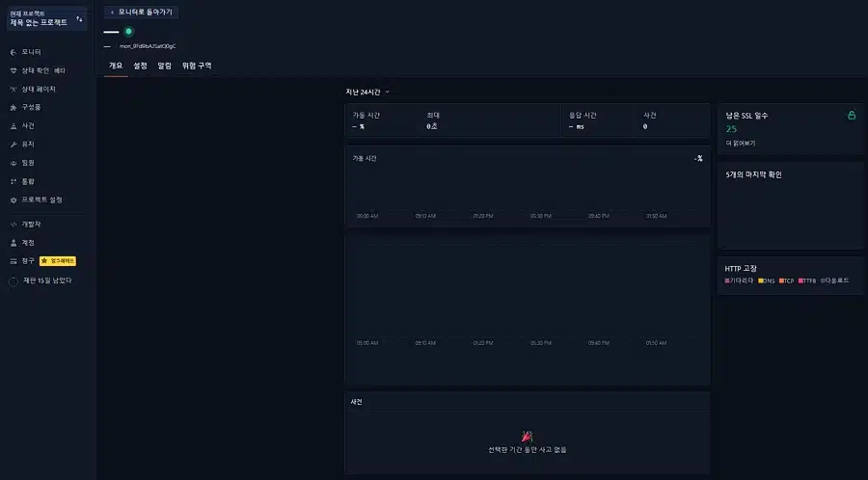Open 상태 페이지 in the sidebar
Viewport: 868px width, 480px height.
(39, 89)
